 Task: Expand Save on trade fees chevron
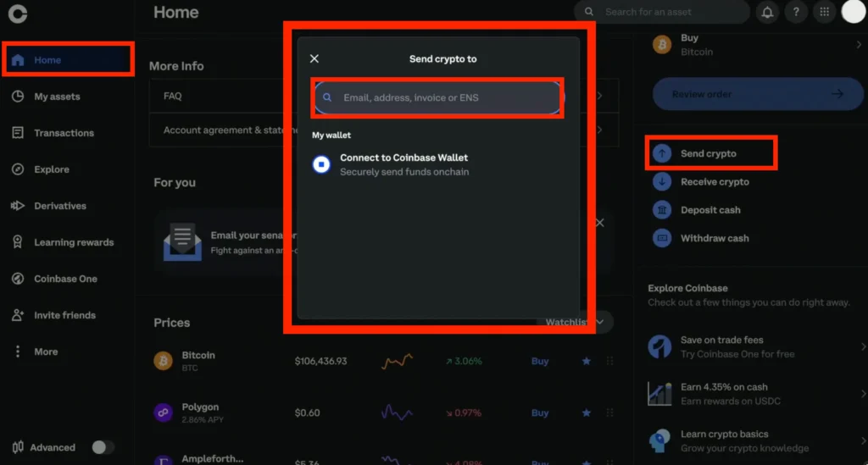(x=862, y=346)
